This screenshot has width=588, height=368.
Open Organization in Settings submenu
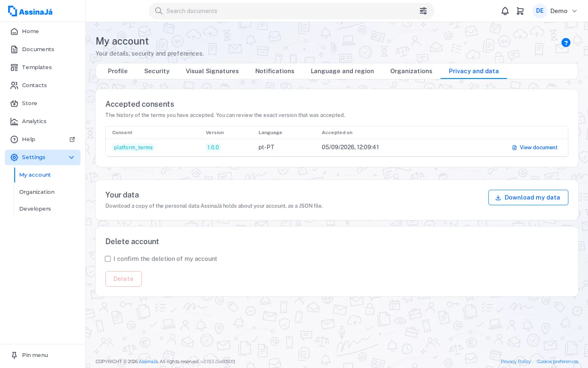[37, 192]
